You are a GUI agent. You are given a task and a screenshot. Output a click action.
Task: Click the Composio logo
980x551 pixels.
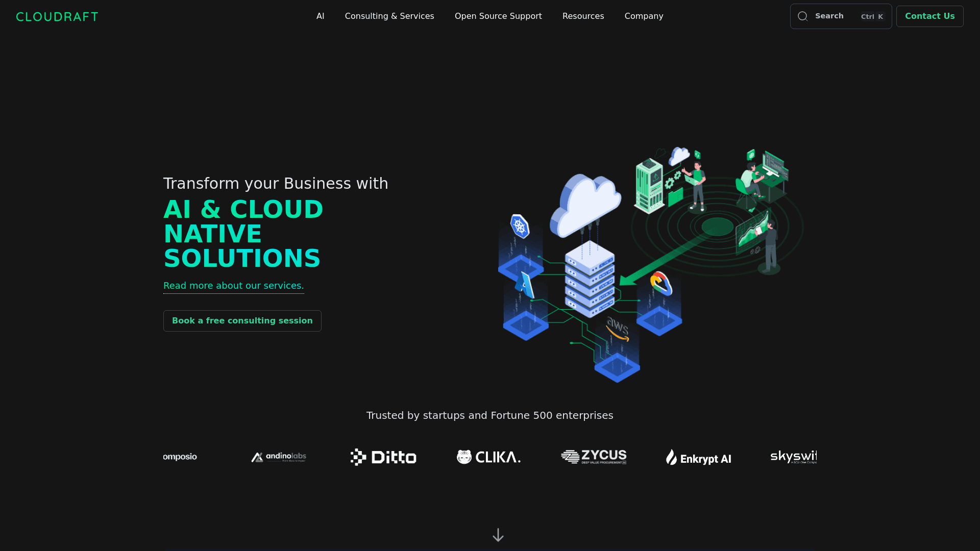(x=179, y=457)
